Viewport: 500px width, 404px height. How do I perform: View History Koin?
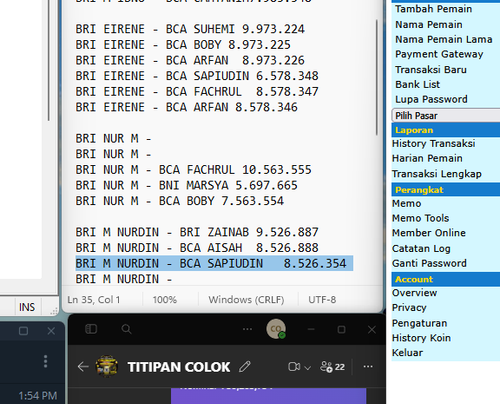pos(421,338)
